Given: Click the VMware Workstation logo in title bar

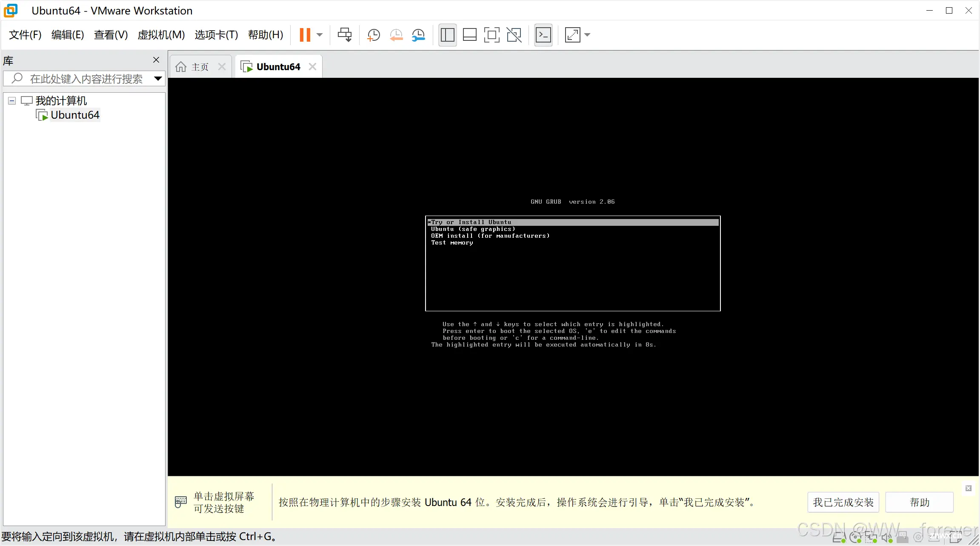Looking at the screenshot, I should point(11,11).
